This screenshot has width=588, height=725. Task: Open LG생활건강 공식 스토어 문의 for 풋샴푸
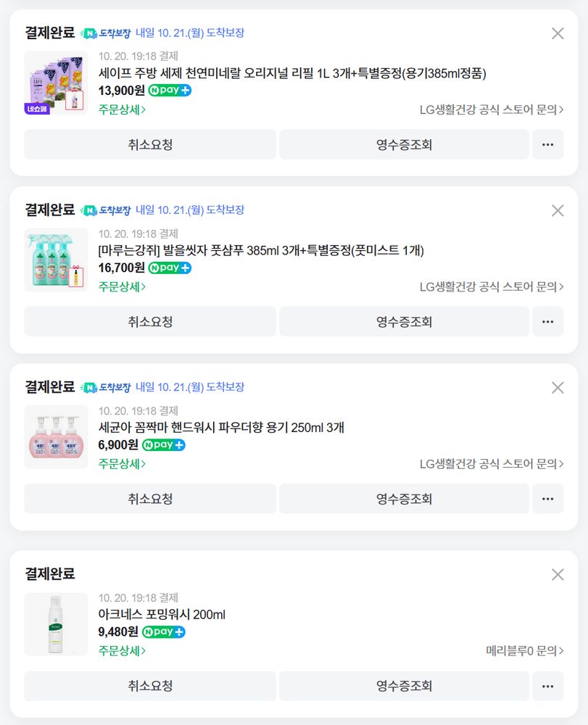492,286
